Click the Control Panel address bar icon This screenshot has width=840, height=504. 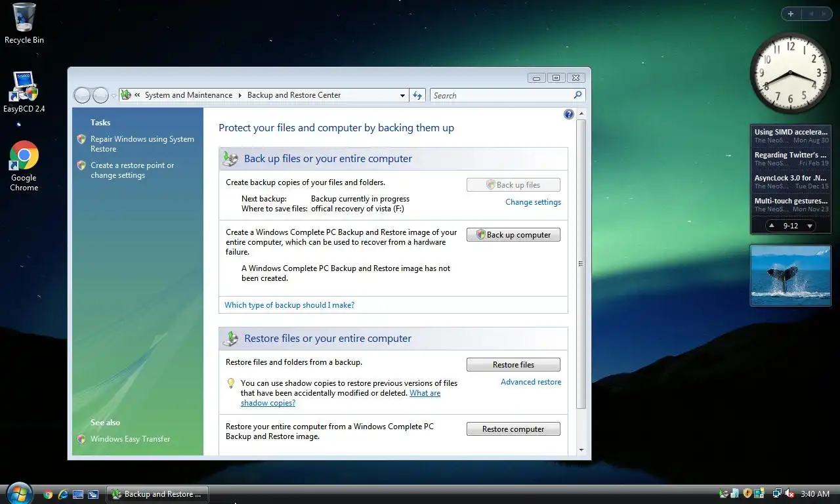coord(126,95)
